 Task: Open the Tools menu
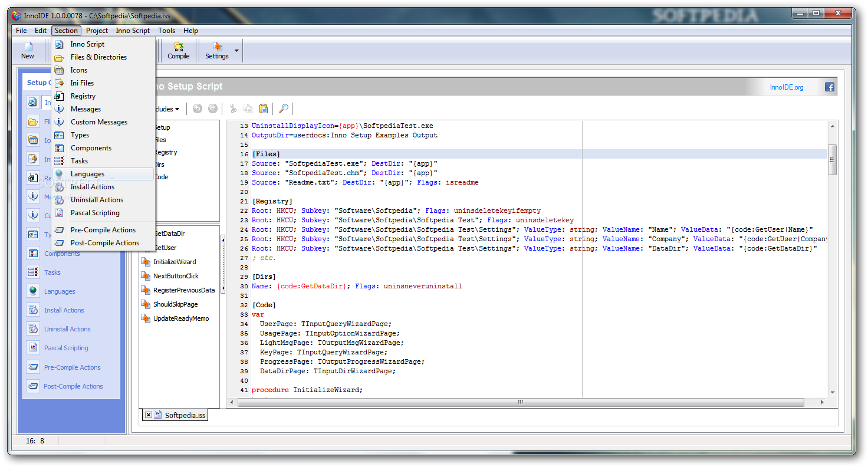point(166,31)
